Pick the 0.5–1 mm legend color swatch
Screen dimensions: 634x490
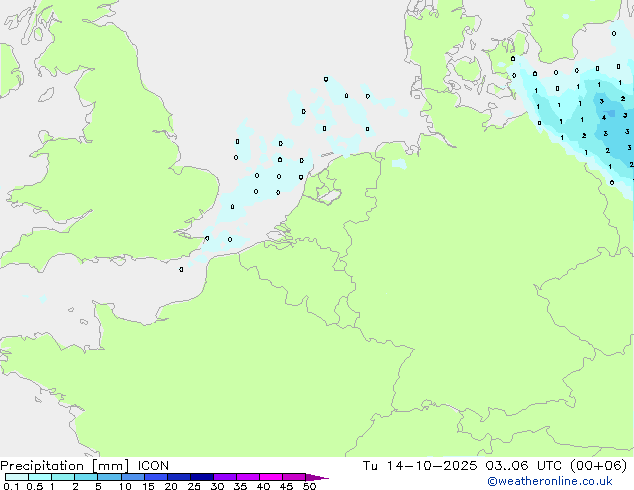(x=40, y=477)
